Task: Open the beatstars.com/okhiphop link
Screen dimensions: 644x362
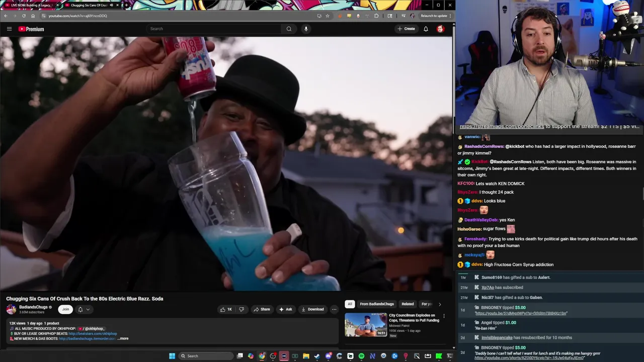Action: pyautogui.click(x=93, y=333)
